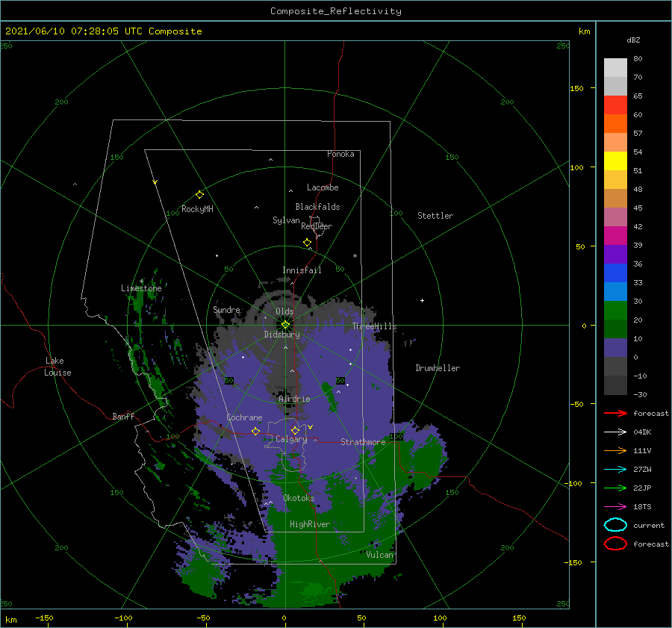
Task: Click the Lacombe town label
Action: coord(323,187)
